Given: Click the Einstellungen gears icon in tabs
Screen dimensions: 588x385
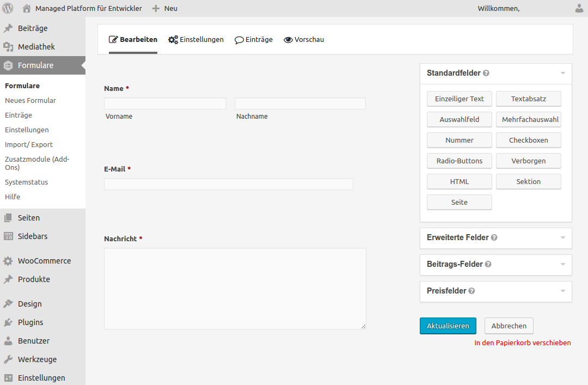Looking at the screenshot, I should [x=173, y=39].
